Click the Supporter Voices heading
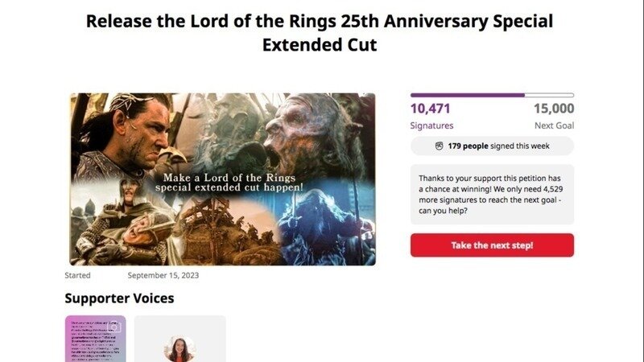 119,298
